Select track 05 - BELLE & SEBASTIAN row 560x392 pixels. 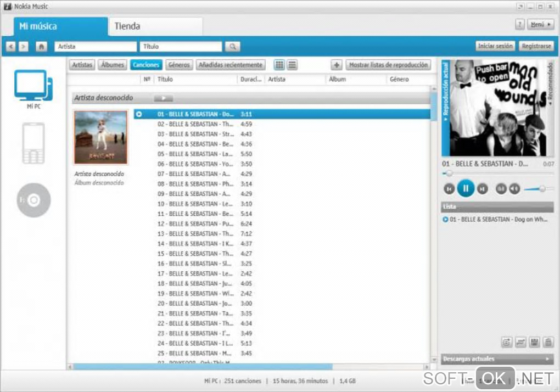(x=282, y=154)
